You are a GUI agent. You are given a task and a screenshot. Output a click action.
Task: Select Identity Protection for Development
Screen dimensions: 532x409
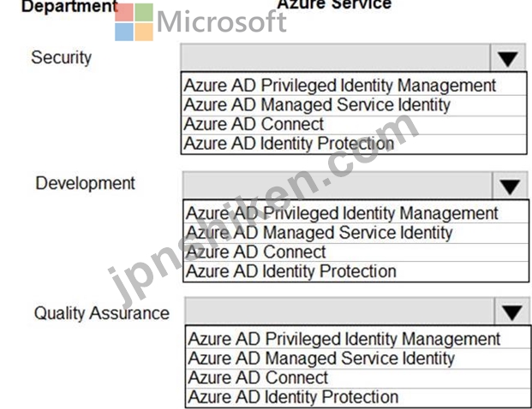pos(356,271)
